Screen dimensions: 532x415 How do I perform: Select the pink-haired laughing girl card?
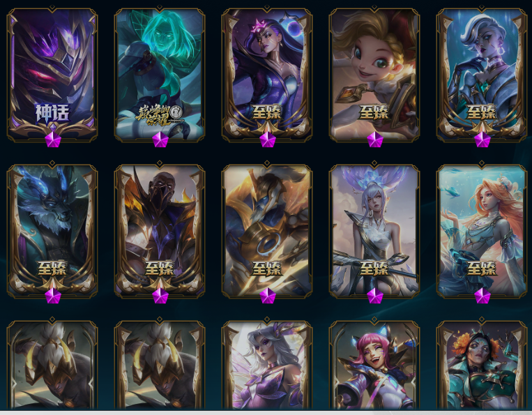click(374, 365)
